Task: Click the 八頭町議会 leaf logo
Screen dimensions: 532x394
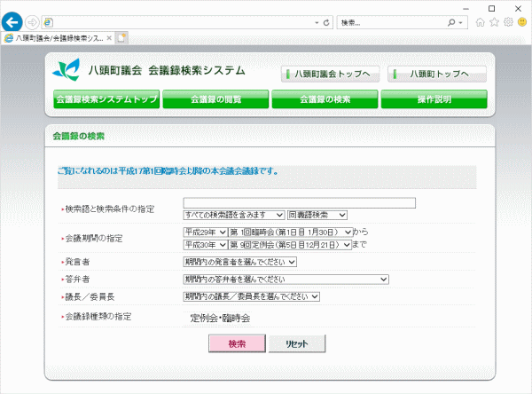Action: (x=66, y=70)
